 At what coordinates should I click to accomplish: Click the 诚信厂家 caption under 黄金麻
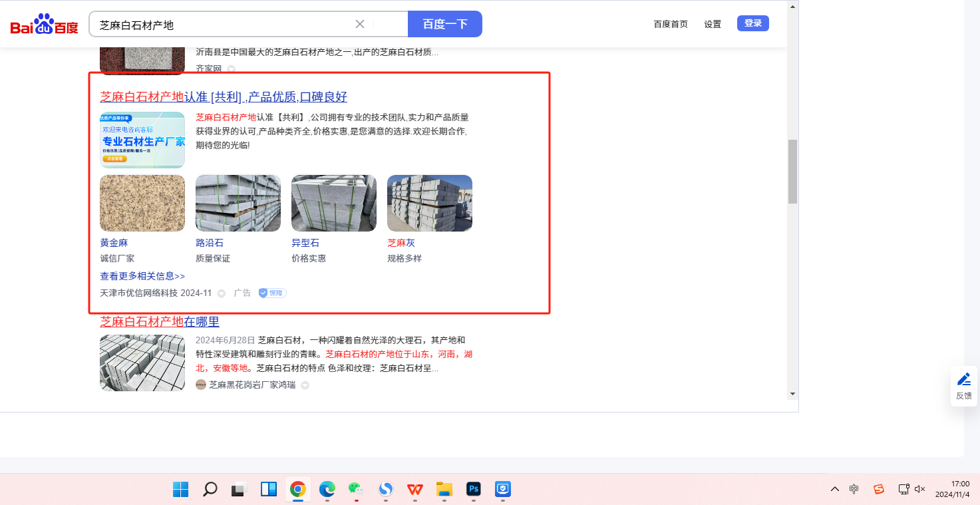pos(117,258)
